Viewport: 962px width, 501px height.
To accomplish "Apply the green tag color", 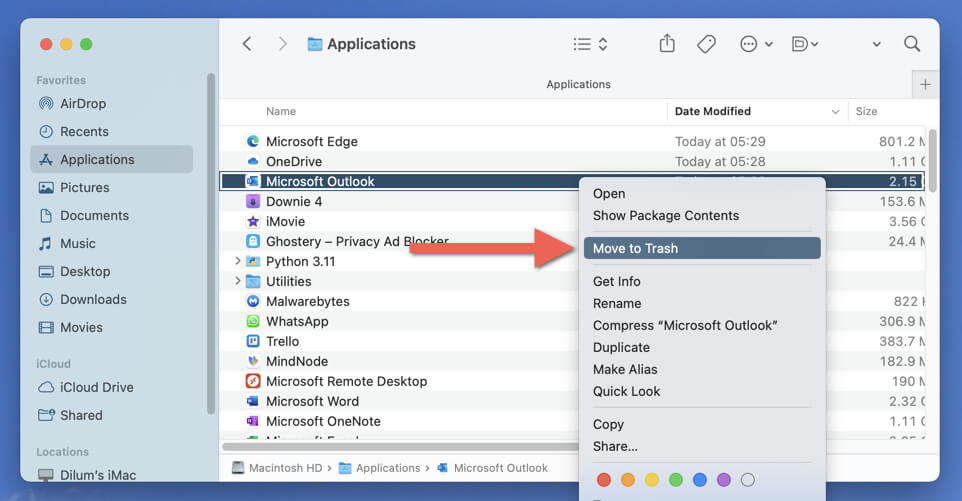I will tap(675, 480).
